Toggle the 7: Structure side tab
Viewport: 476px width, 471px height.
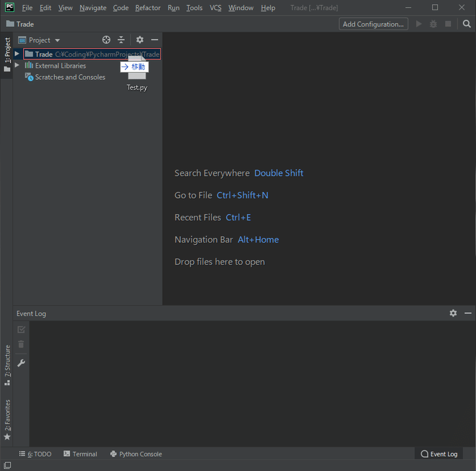[x=7, y=366]
